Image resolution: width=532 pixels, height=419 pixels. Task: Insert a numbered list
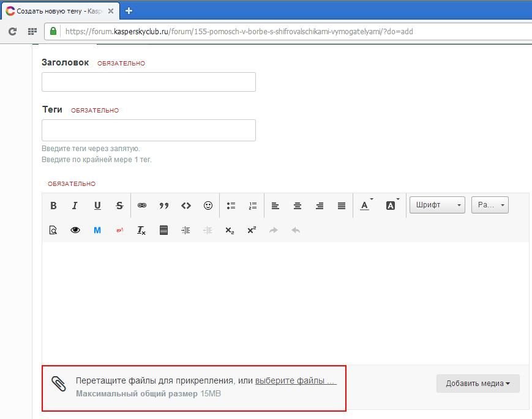click(x=253, y=206)
